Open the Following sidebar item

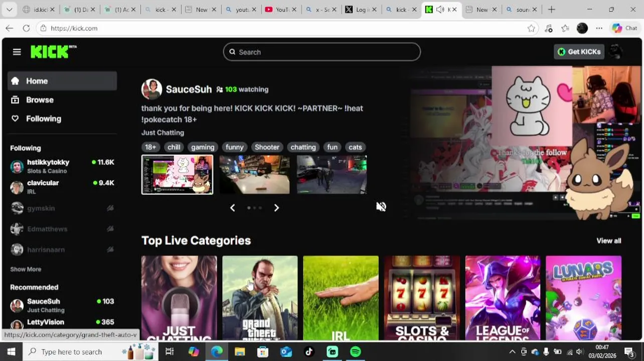click(62, 119)
